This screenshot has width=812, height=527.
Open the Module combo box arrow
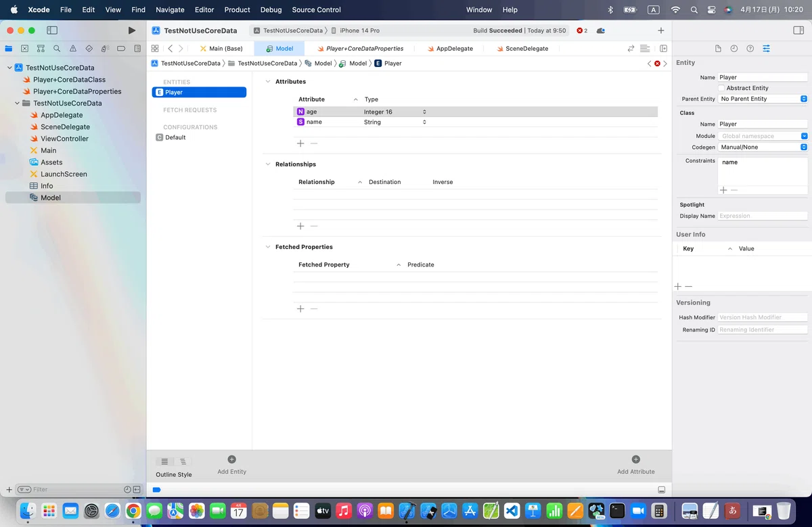click(804, 136)
